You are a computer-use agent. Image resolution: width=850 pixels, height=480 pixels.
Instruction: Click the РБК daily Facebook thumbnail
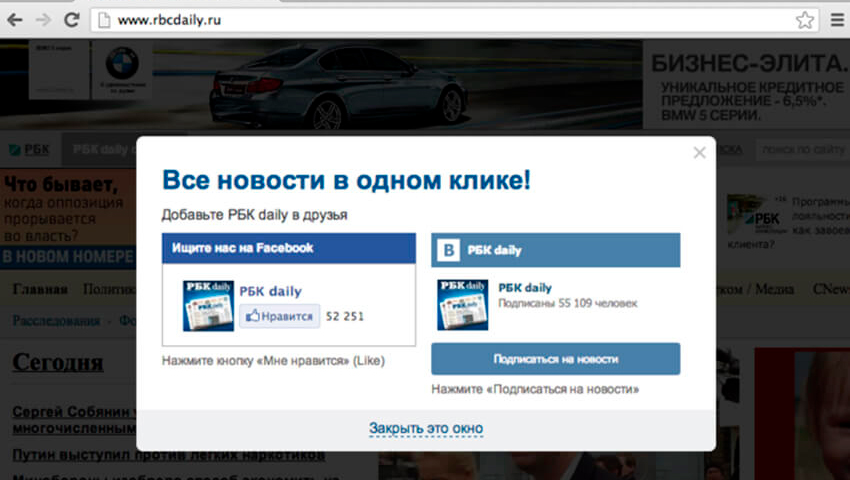click(208, 306)
